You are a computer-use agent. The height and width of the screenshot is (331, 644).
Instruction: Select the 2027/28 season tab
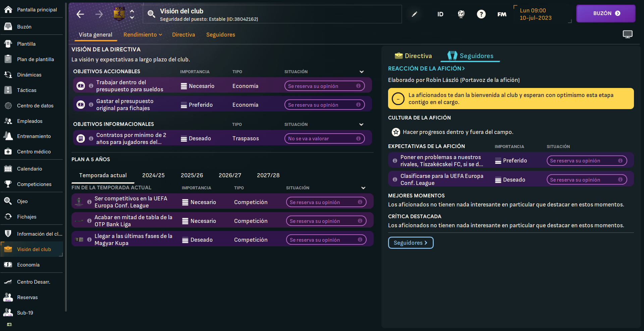268,175
